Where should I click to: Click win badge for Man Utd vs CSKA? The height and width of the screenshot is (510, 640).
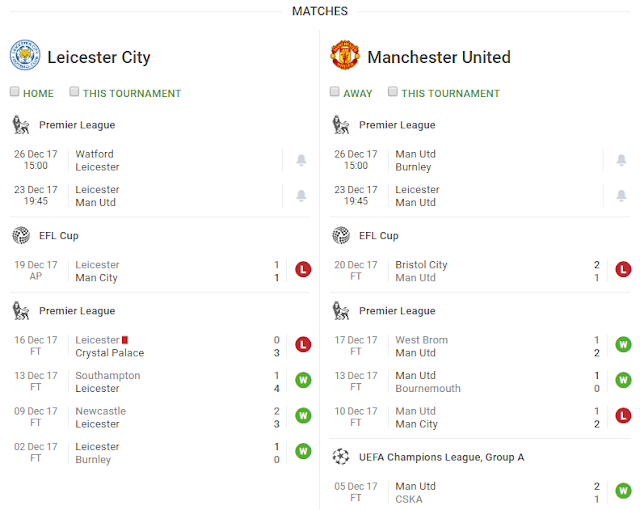tap(623, 491)
